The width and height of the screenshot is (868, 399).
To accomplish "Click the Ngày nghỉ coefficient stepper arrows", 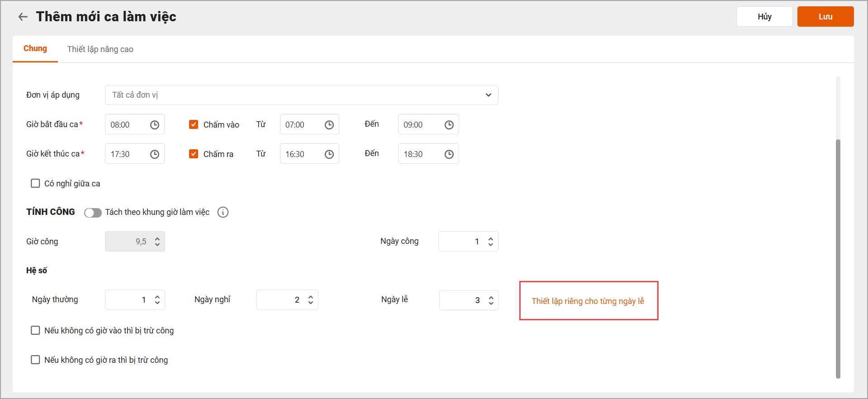I will [311, 300].
